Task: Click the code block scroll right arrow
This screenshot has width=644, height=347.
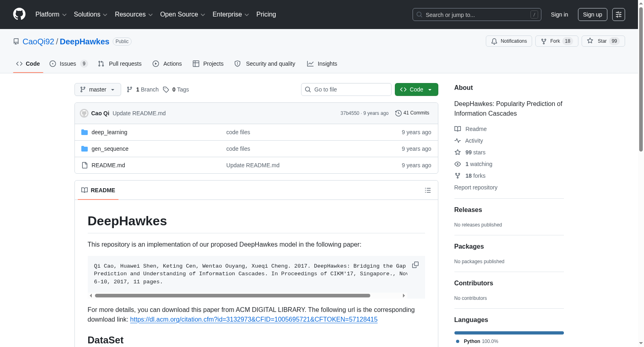Action: click(404, 296)
